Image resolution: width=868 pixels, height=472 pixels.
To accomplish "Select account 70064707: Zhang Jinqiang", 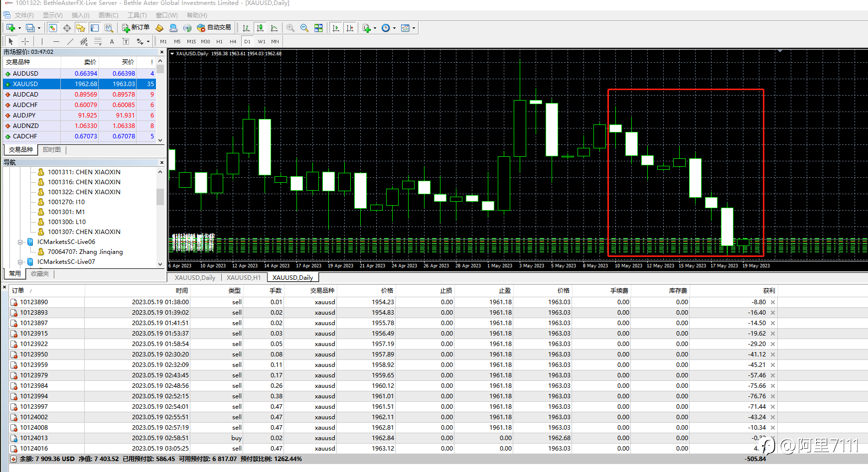I will [x=85, y=252].
